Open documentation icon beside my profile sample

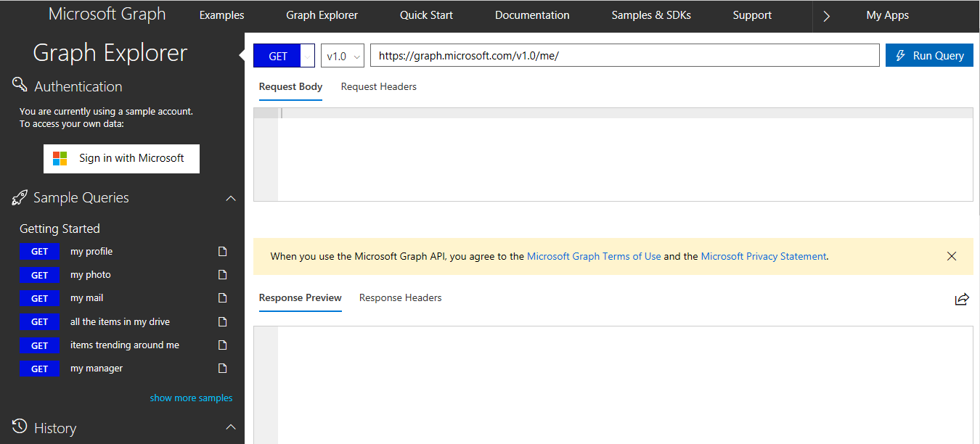point(221,251)
